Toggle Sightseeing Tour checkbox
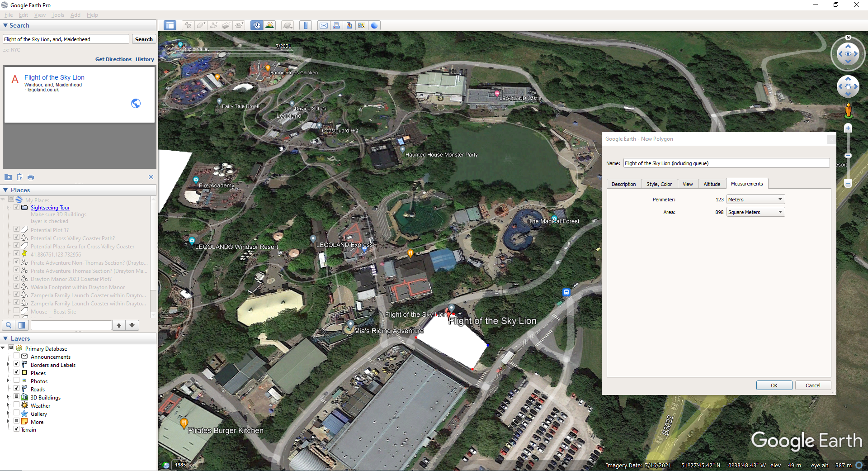This screenshot has width=868, height=471. click(17, 207)
